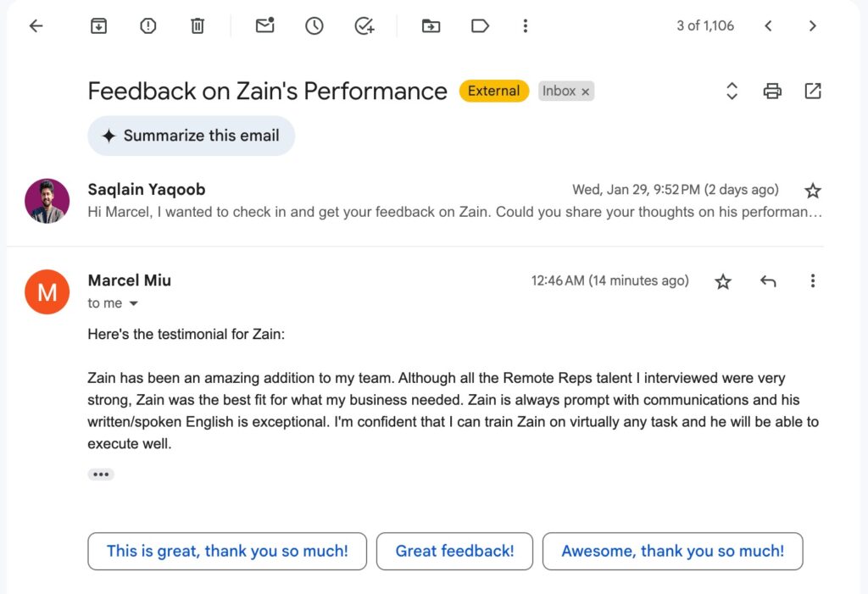Snooze this email with clock icon
This screenshot has width=868, height=594.
(x=314, y=26)
